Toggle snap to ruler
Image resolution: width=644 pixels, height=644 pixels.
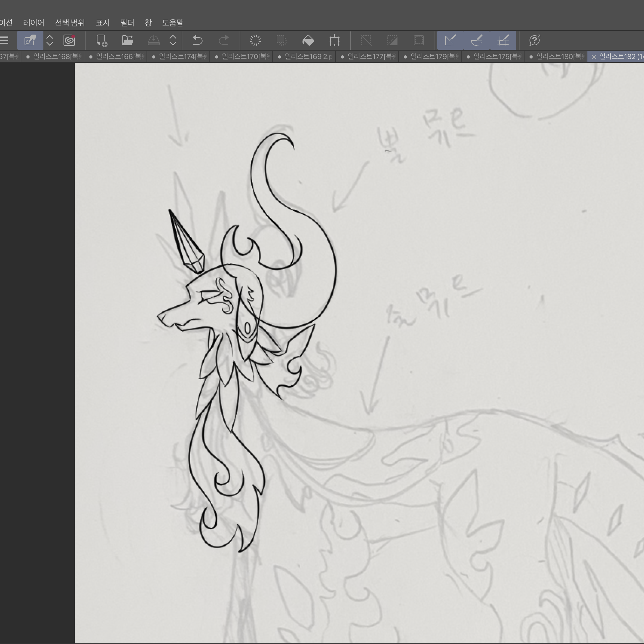pos(450,40)
